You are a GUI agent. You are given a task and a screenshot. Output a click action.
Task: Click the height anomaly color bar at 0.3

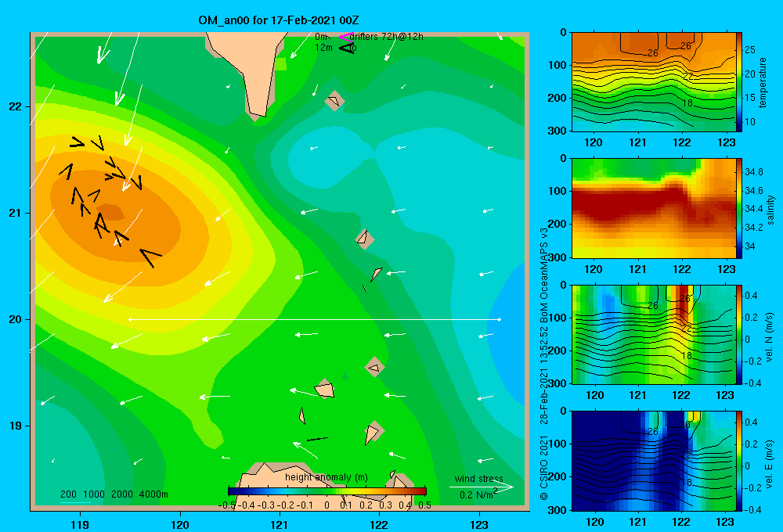tap(385, 491)
